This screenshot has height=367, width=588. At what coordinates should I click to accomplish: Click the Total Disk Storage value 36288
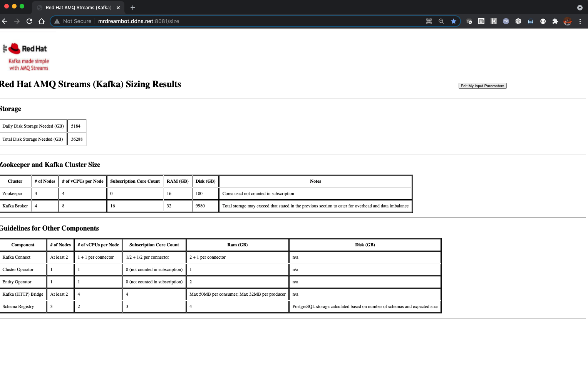pyautogui.click(x=77, y=139)
